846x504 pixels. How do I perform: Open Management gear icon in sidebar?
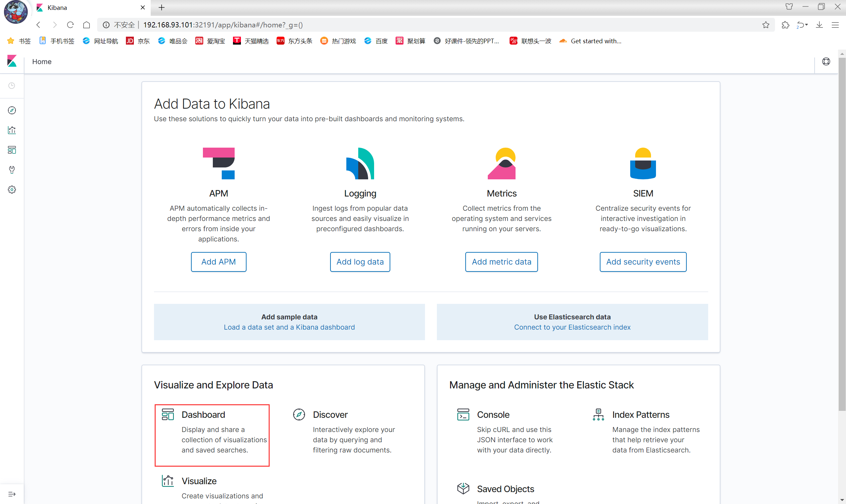[x=12, y=190]
